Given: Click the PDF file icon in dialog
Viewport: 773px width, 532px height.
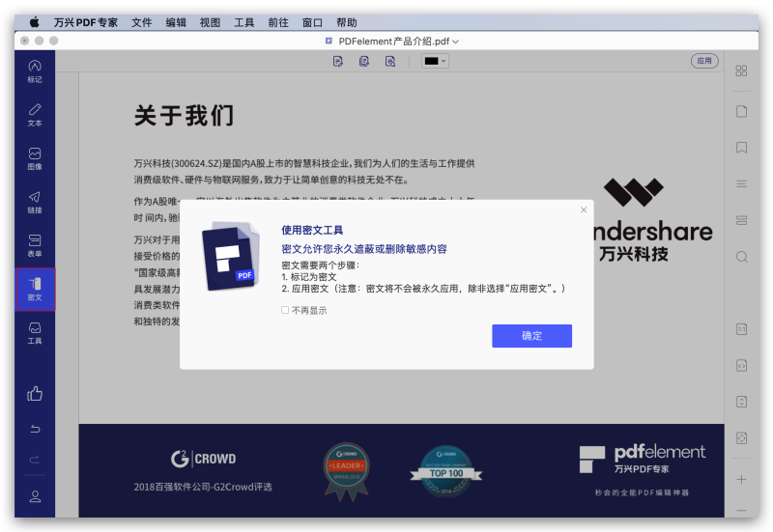Looking at the screenshot, I should point(231,256).
